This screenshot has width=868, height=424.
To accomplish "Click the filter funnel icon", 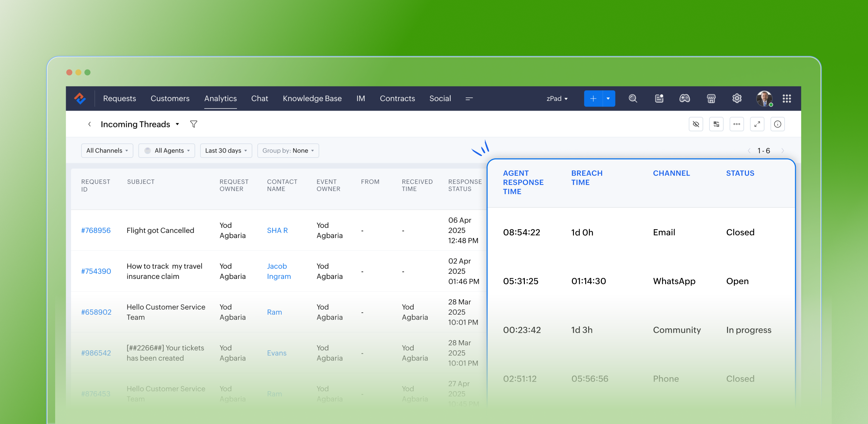I will 194,124.
